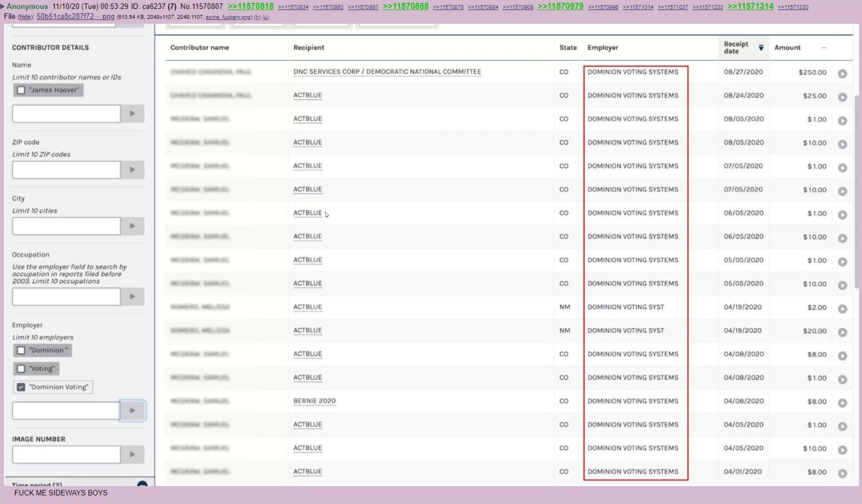This screenshot has height=504, width=862.
Task: Click the CONTRIBUTOR DETAILS heading
Action: click(x=50, y=48)
